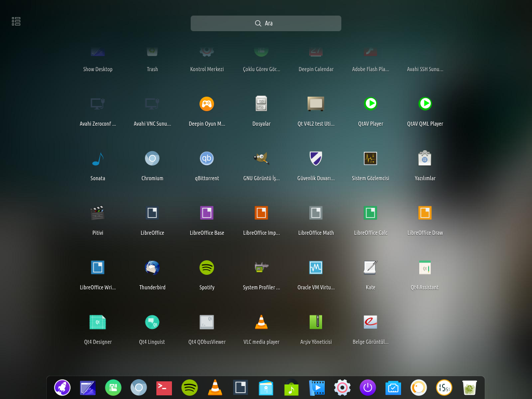Viewport: 532px width, 399px height.
Task: Open Chromium from the dock
Action: coord(138,388)
